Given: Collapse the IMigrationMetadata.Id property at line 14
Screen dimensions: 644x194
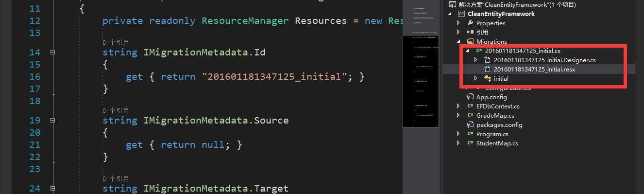Looking at the screenshot, I should 52,52.
